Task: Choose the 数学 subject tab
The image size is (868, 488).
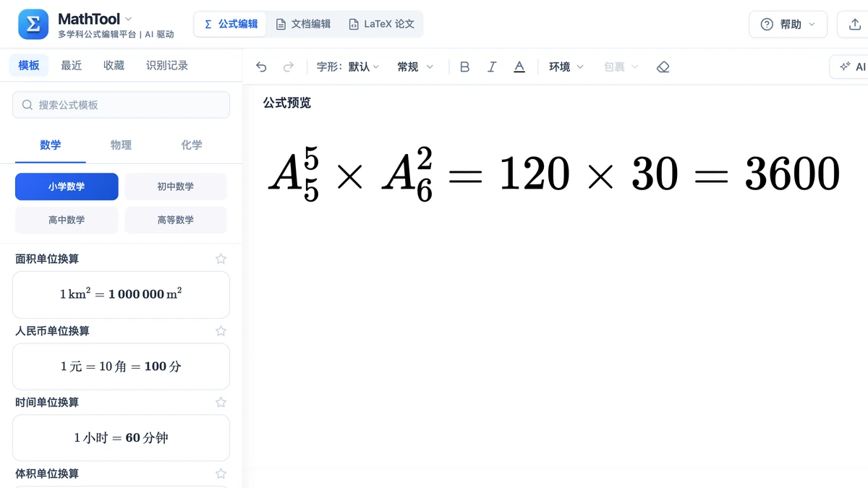Action: pyautogui.click(x=51, y=145)
